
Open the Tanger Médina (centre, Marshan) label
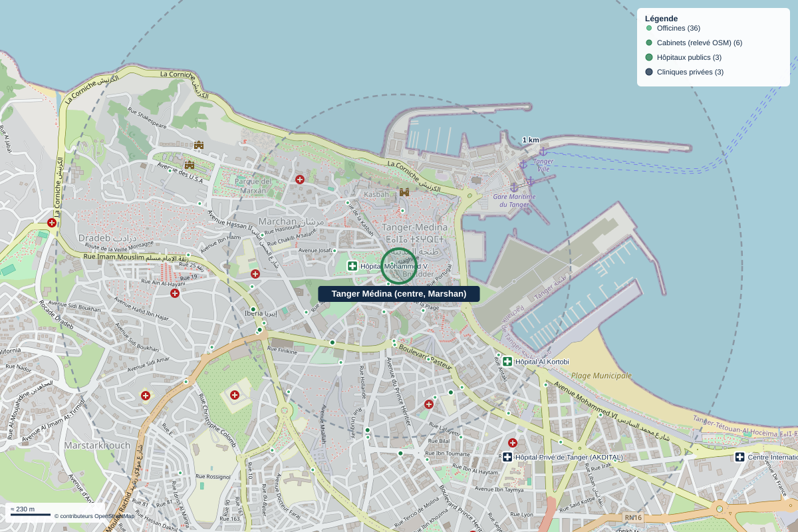(399, 294)
